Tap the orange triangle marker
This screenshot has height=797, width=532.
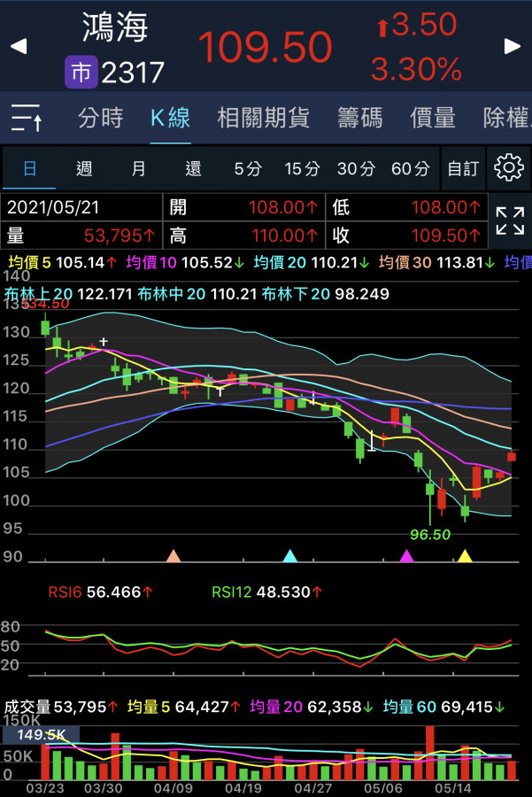point(173,555)
